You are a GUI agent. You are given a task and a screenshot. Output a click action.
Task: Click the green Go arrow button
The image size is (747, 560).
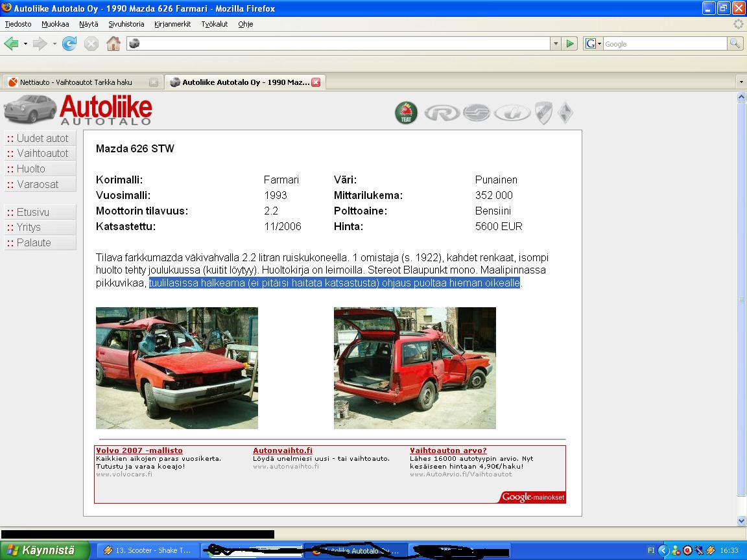tap(570, 43)
